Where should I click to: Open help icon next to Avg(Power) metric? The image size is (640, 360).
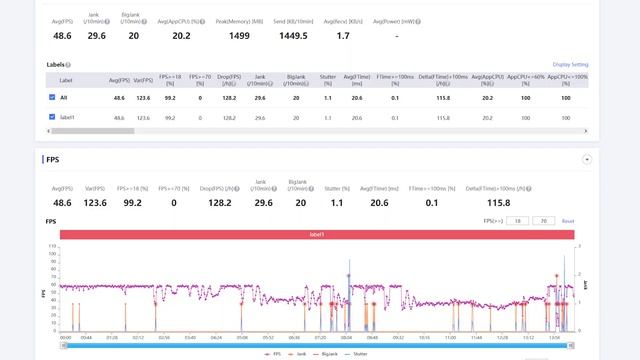click(x=418, y=22)
